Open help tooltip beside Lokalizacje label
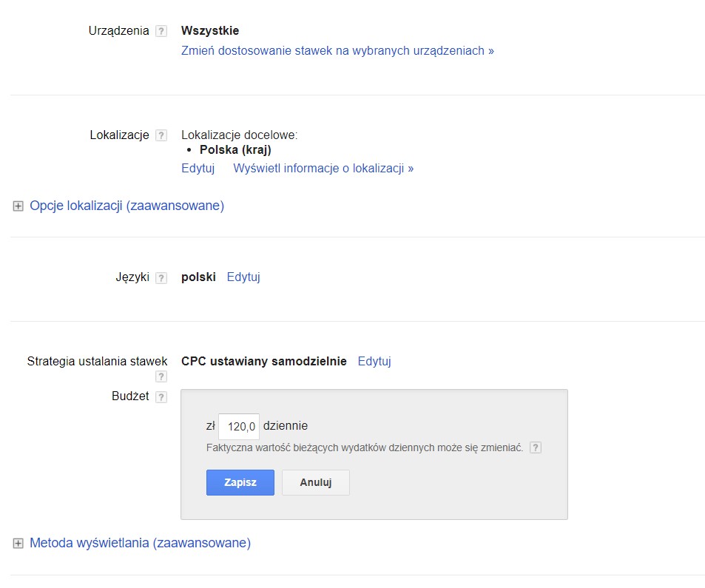This screenshot has width=705, height=588. tap(161, 135)
